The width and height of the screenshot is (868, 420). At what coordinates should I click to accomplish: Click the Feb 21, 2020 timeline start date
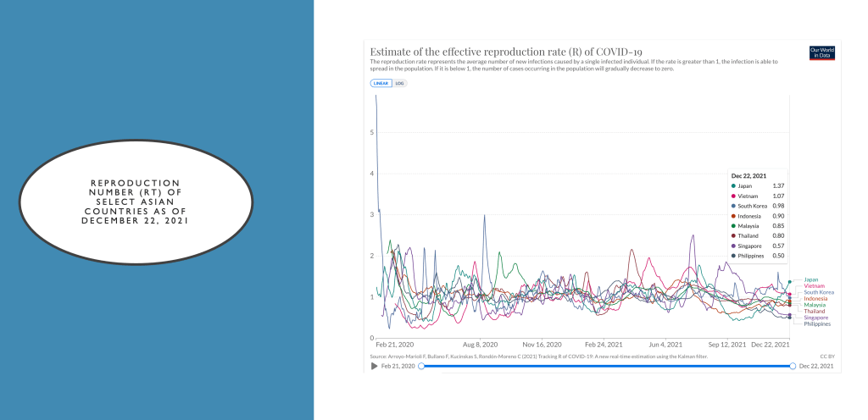tap(398, 366)
